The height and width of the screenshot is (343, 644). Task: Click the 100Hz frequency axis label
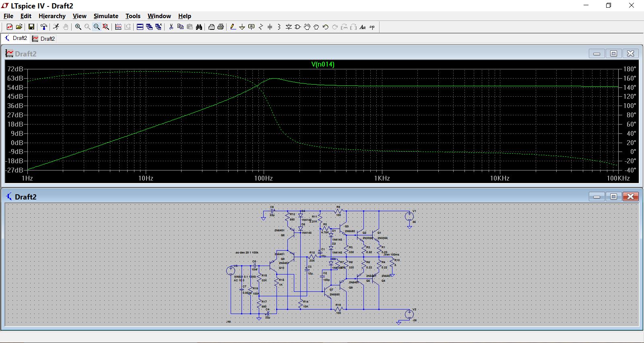[x=264, y=178]
